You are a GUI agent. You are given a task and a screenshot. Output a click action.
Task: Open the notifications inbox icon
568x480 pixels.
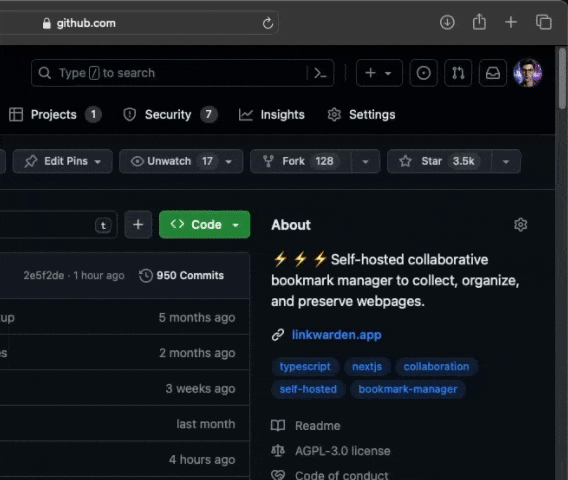pyautogui.click(x=493, y=73)
